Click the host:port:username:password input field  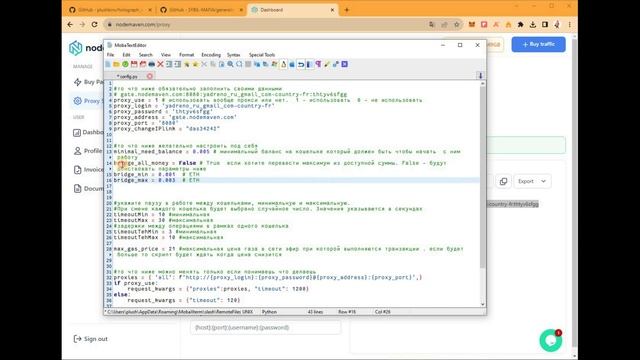[265, 327]
